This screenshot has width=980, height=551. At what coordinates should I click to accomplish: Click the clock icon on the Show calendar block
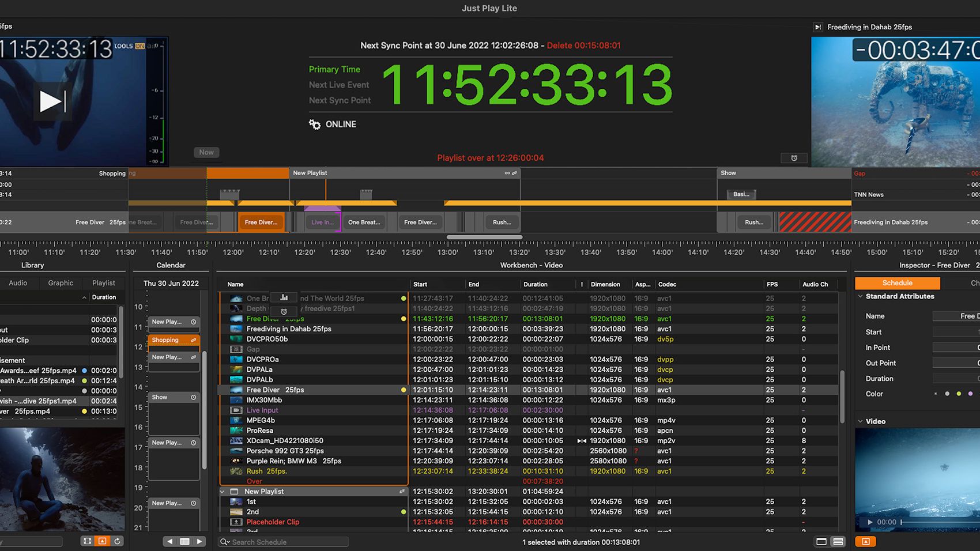point(194,398)
